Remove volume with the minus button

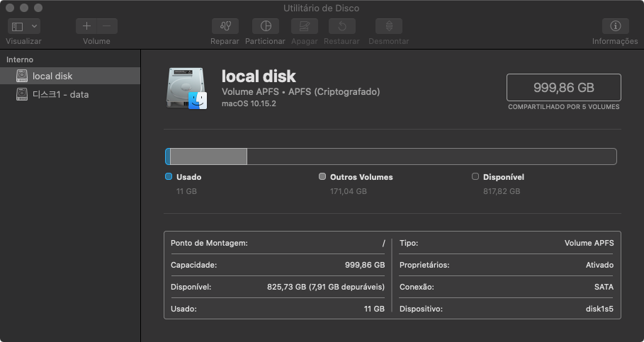click(x=107, y=26)
